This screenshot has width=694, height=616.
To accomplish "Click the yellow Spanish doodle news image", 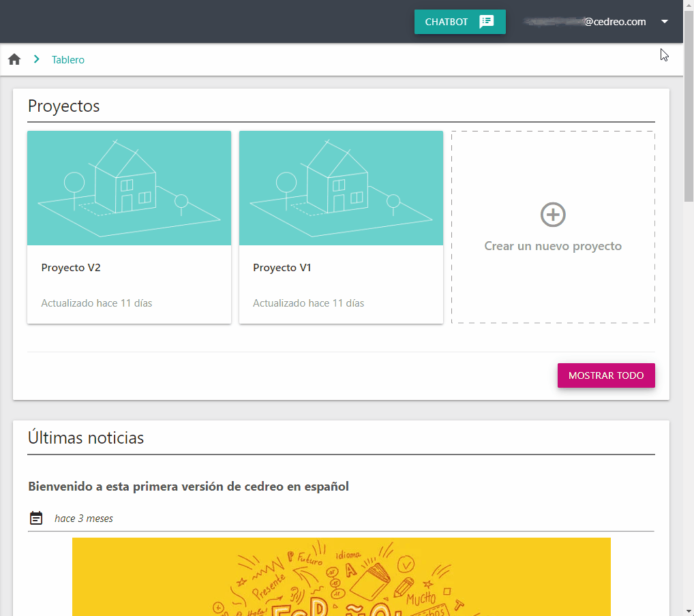I will (x=342, y=576).
